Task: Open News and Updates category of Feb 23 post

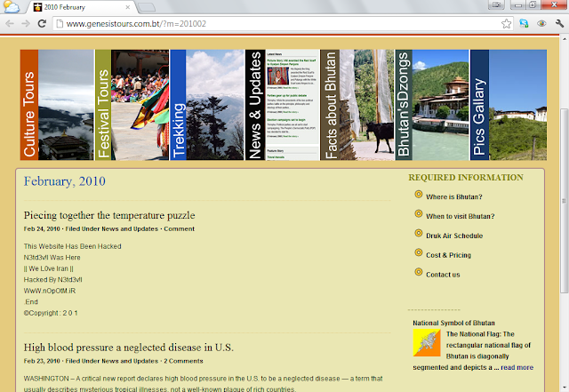Action: [130, 361]
